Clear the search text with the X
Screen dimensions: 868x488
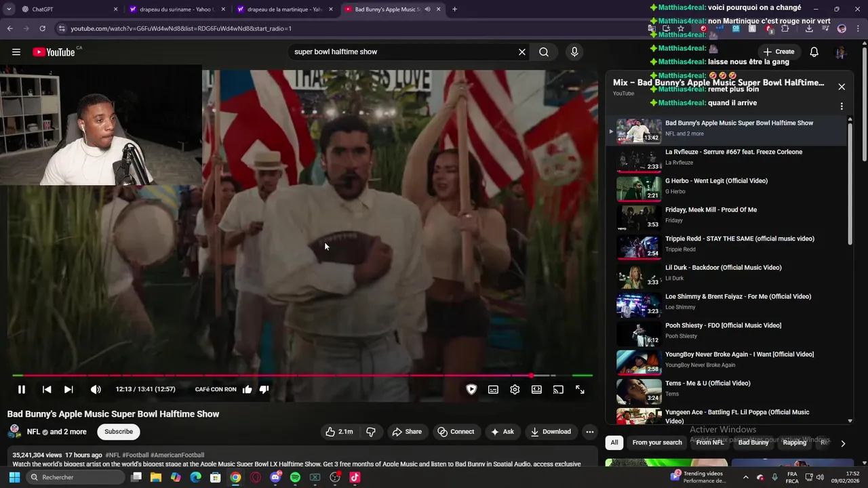[x=522, y=52]
